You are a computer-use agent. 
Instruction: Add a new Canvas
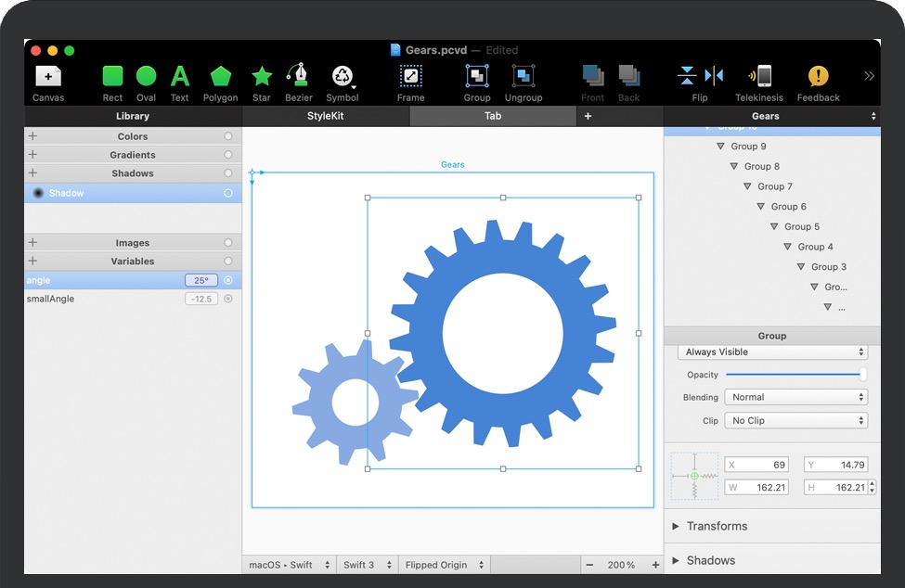[48, 77]
